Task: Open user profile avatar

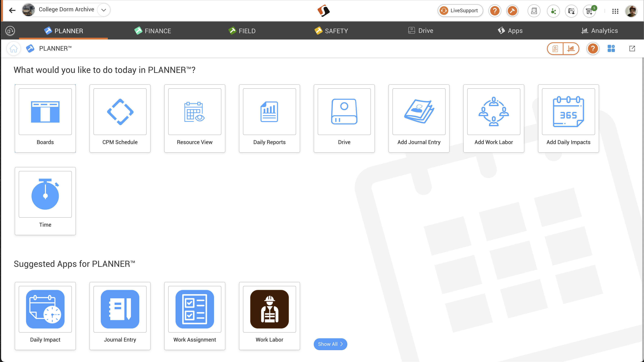Action: click(631, 11)
